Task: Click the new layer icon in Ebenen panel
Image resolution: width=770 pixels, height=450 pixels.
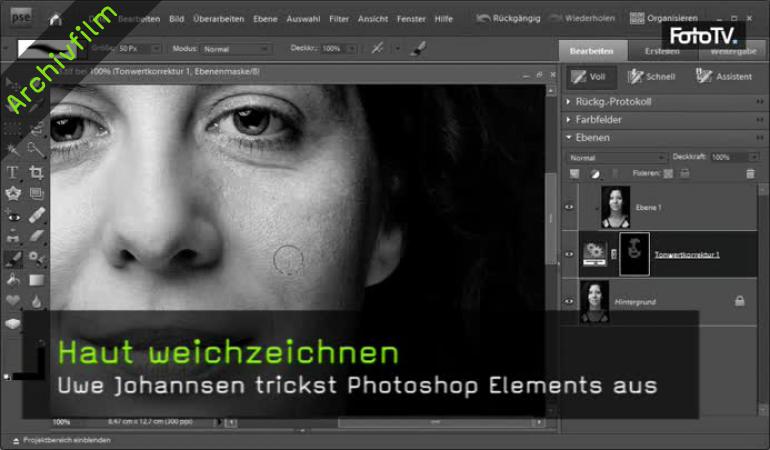Action: click(x=574, y=173)
